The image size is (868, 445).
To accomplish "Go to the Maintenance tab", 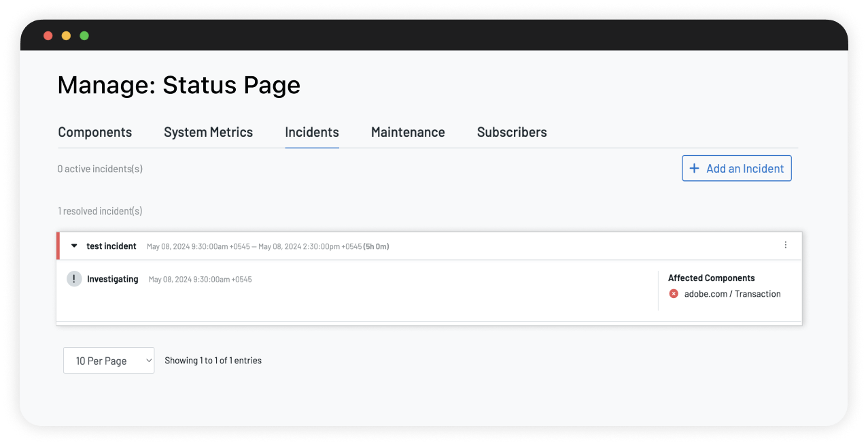I will pos(408,132).
